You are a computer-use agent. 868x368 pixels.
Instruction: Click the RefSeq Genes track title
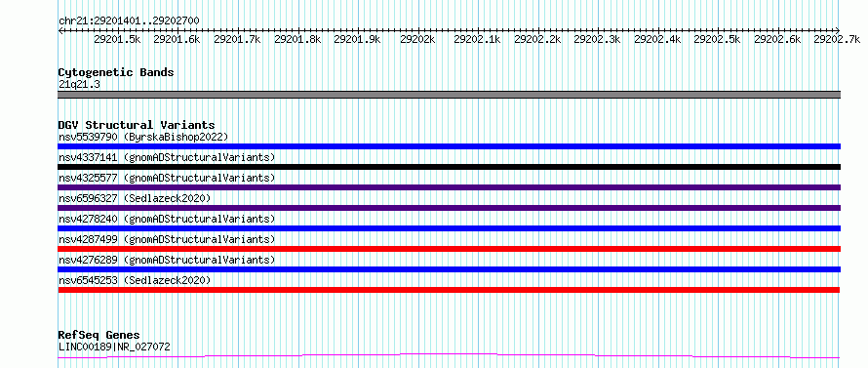[x=99, y=336]
